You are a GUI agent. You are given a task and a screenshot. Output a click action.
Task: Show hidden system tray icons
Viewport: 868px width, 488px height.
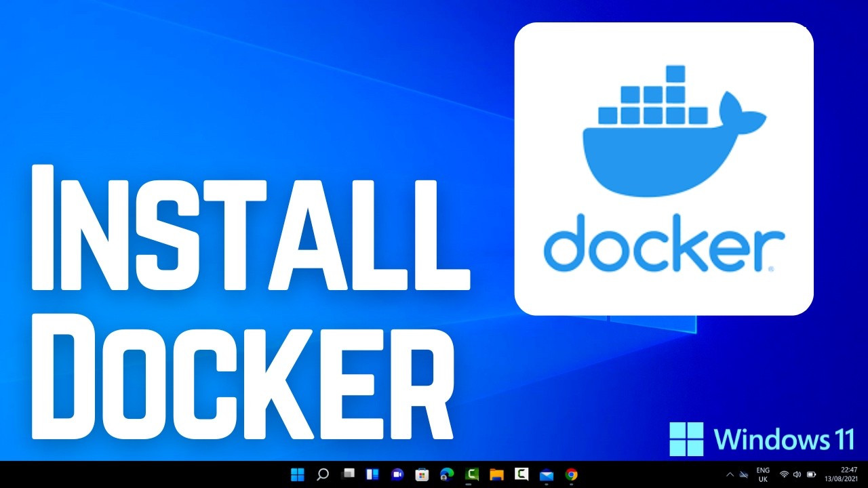pos(730,474)
